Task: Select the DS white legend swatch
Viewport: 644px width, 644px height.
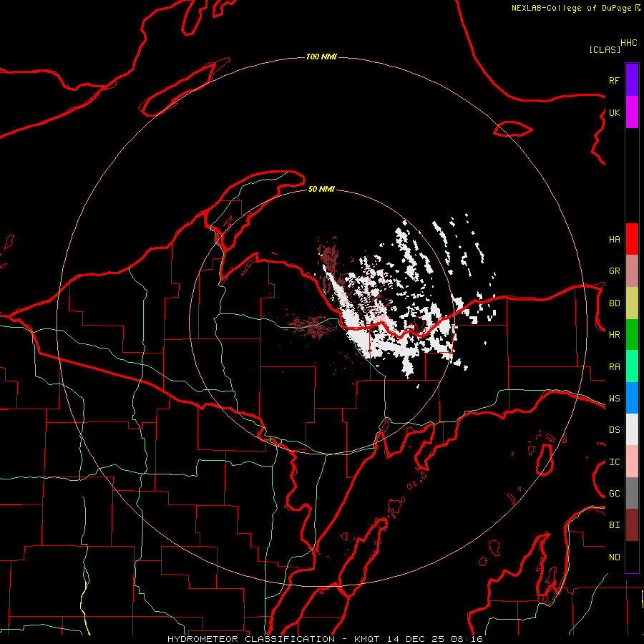Action: [x=632, y=429]
